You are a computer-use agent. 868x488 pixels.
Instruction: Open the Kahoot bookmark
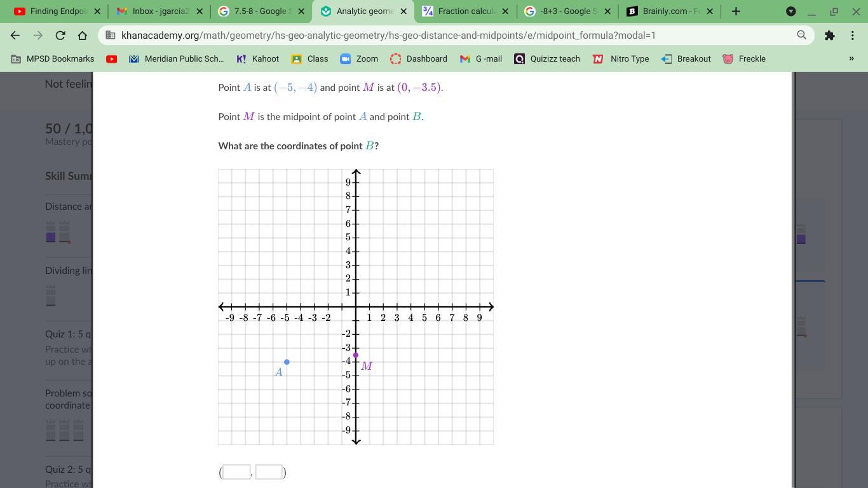[258, 58]
